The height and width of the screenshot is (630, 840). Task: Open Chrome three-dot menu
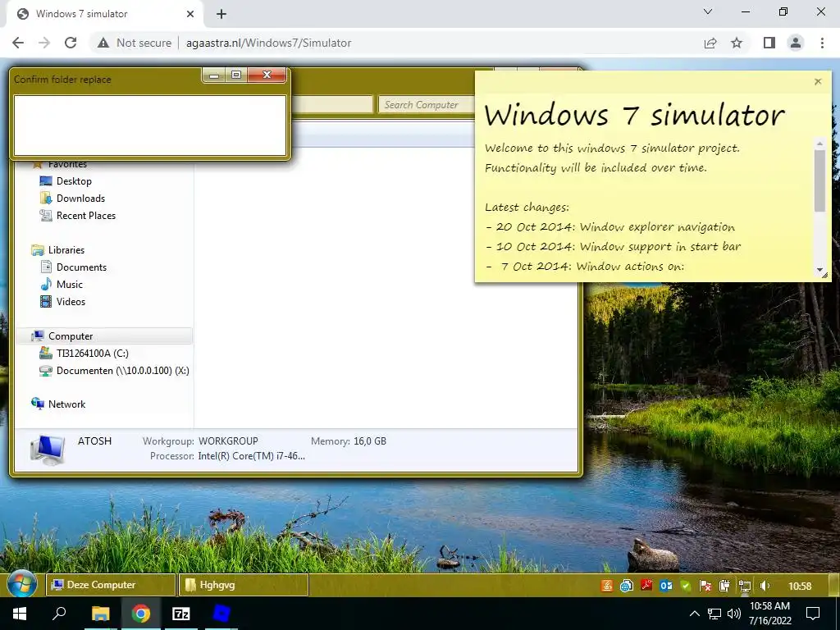pyautogui.click(x=822, y=43)
